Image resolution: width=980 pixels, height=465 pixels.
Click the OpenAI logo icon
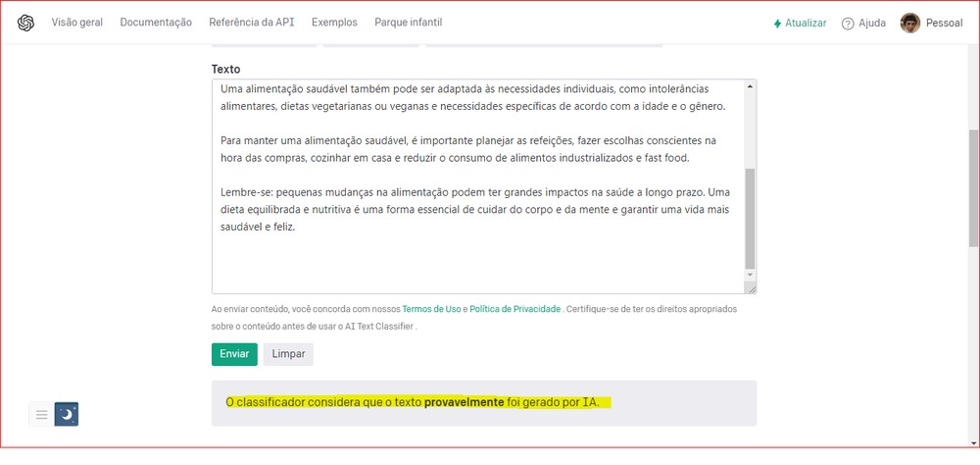click(25, 24)
